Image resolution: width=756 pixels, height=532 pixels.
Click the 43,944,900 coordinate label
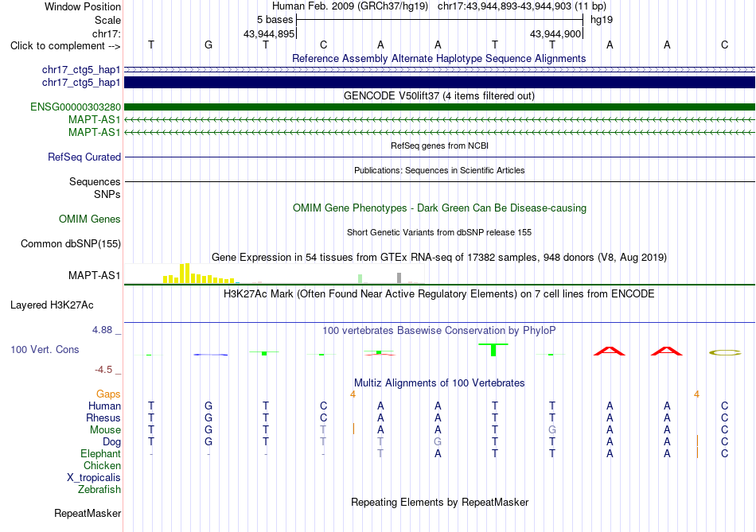click(x=555, y=33)
